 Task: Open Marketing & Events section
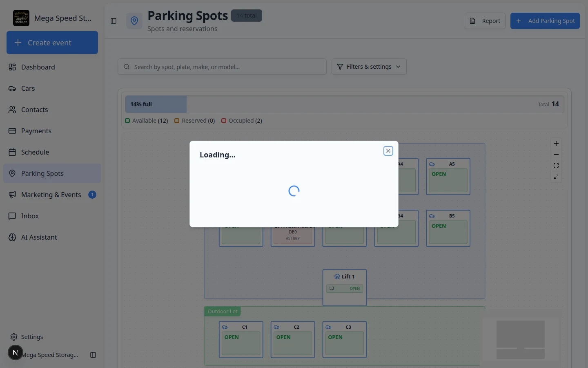click(52, 195)
